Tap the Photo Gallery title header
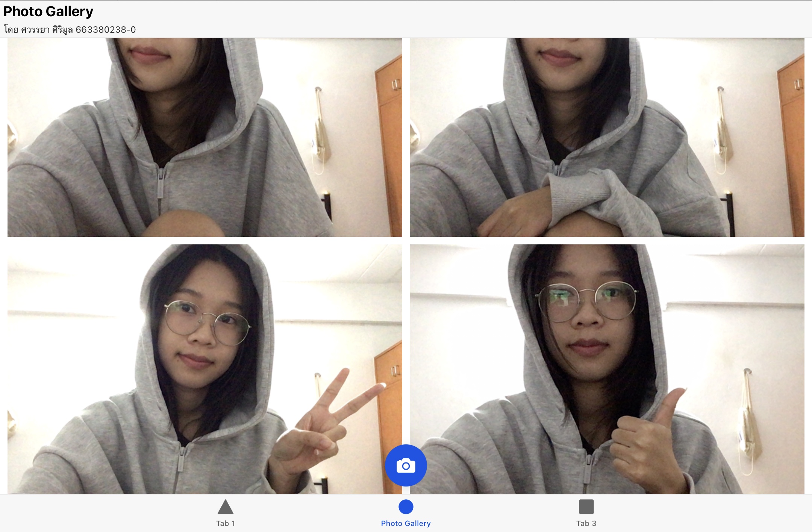This screenshot has width=812, height=532. click(x=48, y=11)
